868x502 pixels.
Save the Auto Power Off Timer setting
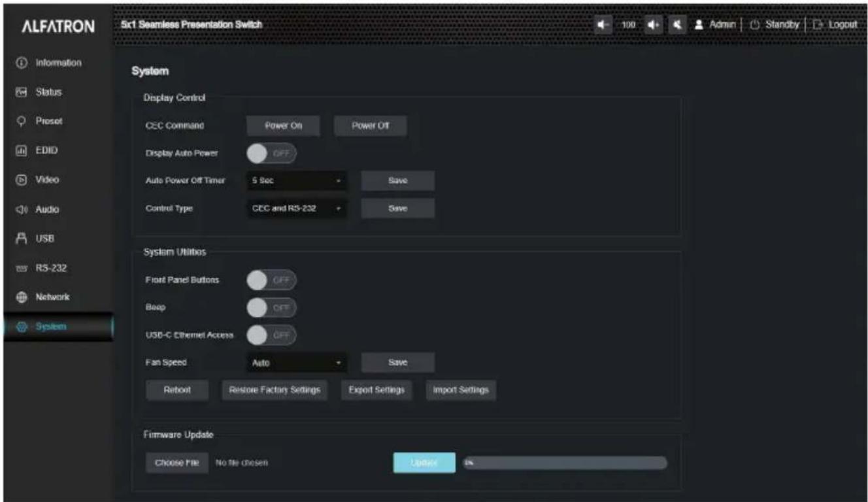click(x=397, y=180)
